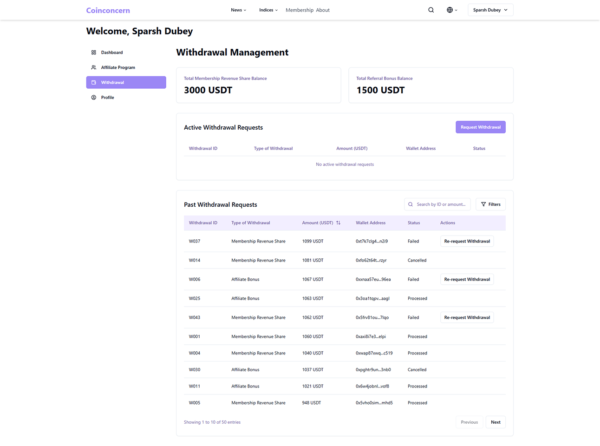Click the Amount (USDT) sort arrows icon
The width and height of the screenshot is (600, 446).
338,223
